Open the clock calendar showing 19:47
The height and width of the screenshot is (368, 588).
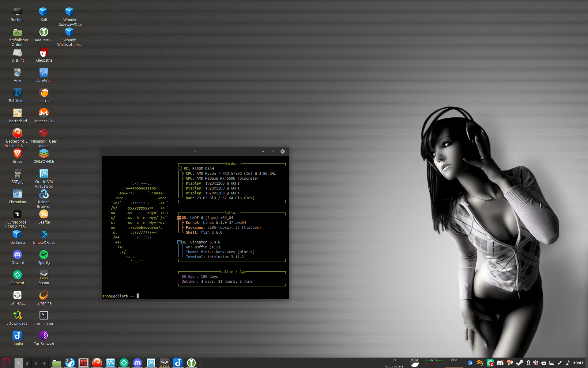tap(578, 363)
